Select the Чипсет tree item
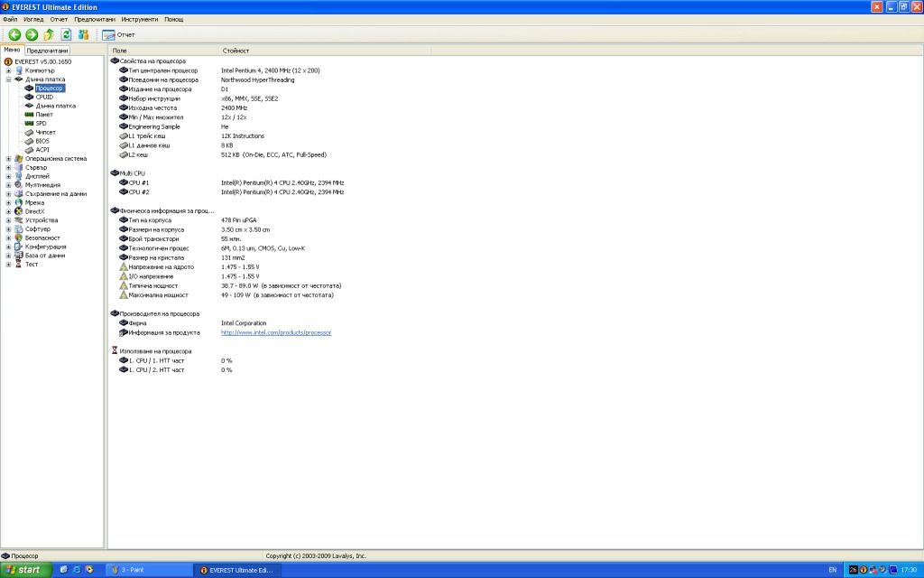 coord(45,132)
